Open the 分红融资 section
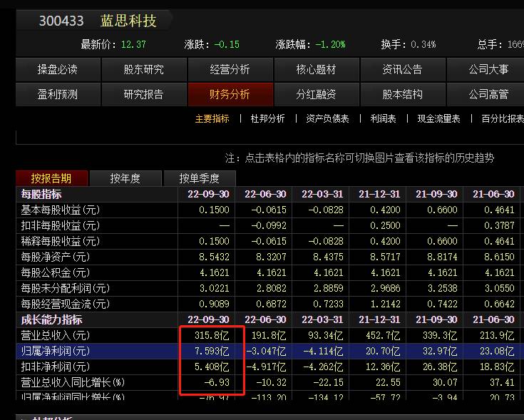Image resolution: width=524 pixels, height=420 pixels. (317, 95)
